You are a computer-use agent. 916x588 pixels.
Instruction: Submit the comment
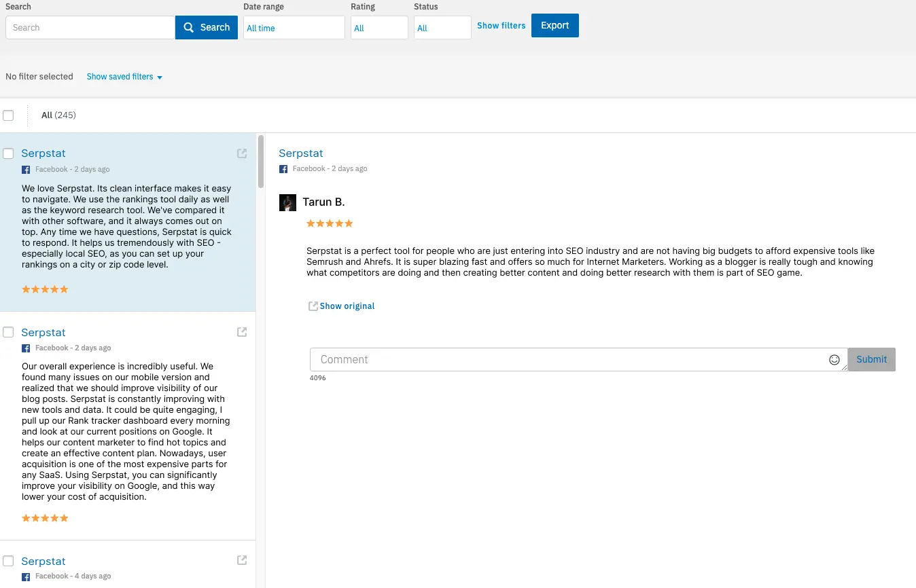click(872, 359)
